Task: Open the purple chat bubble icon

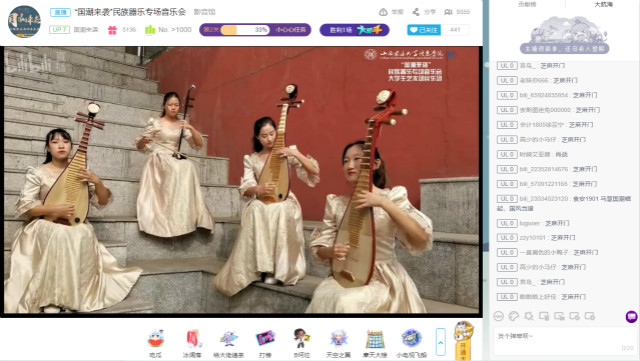Action: [x=631, y=316]
